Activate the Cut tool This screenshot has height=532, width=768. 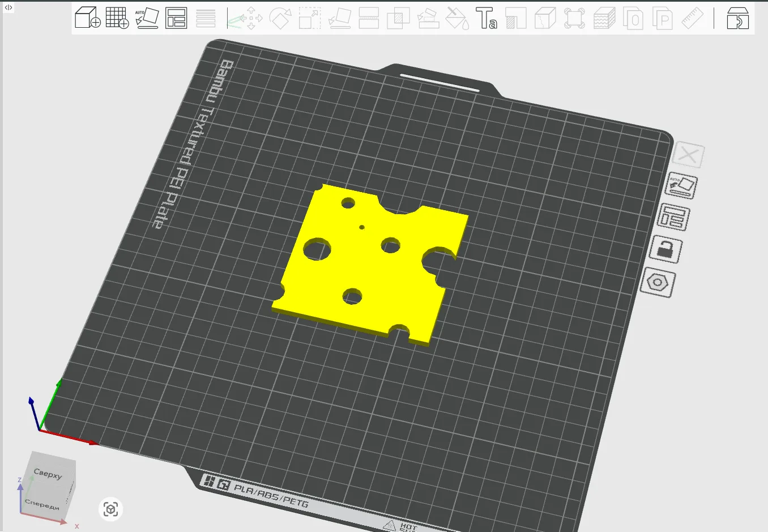(369, 18)
